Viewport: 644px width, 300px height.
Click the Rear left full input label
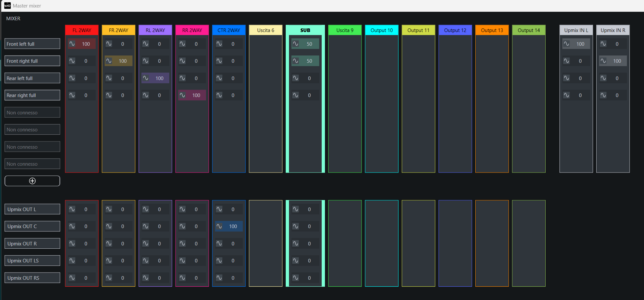coord(32,78)
